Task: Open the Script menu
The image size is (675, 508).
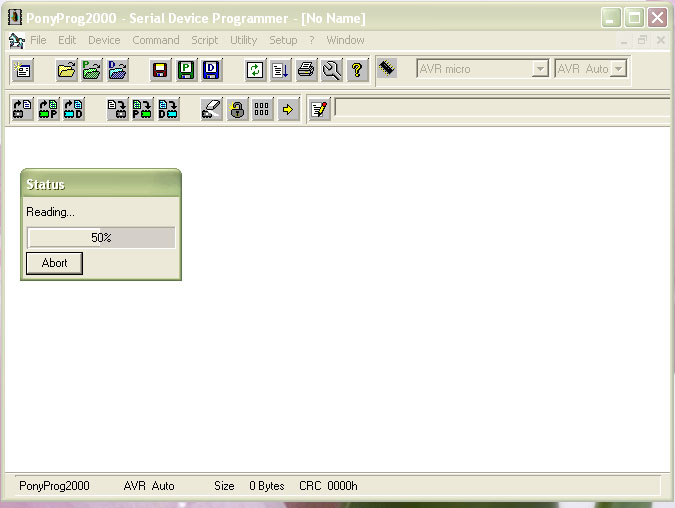Action: [204, 40]
